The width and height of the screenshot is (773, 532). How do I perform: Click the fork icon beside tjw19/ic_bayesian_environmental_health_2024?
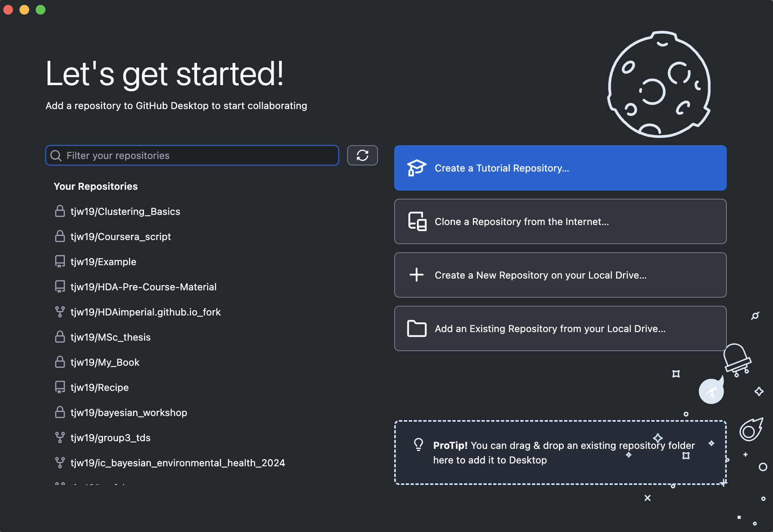click(x=60, y=463)
